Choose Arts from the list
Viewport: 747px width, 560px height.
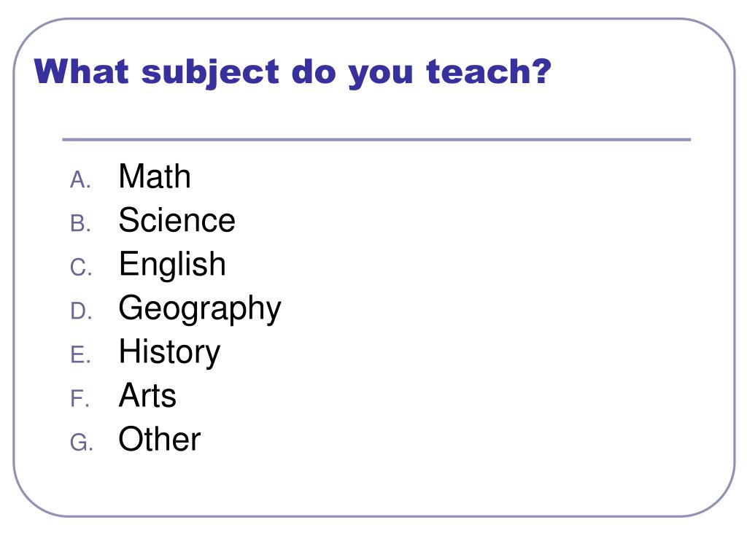(x=147, y=395)
